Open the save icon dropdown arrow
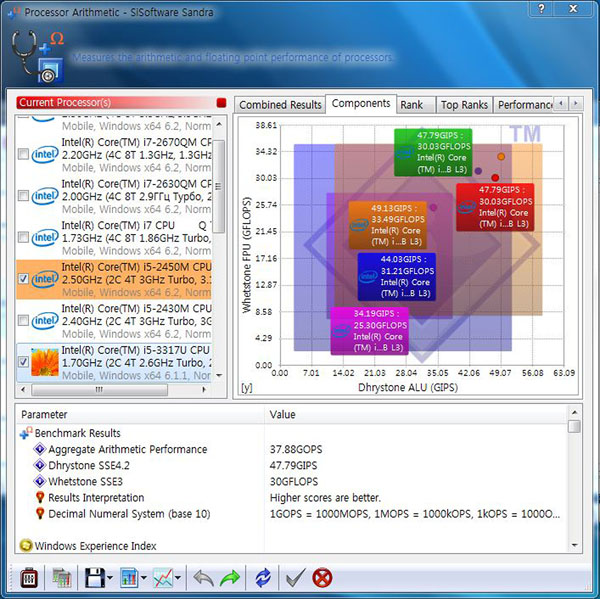 coord(110,578)
